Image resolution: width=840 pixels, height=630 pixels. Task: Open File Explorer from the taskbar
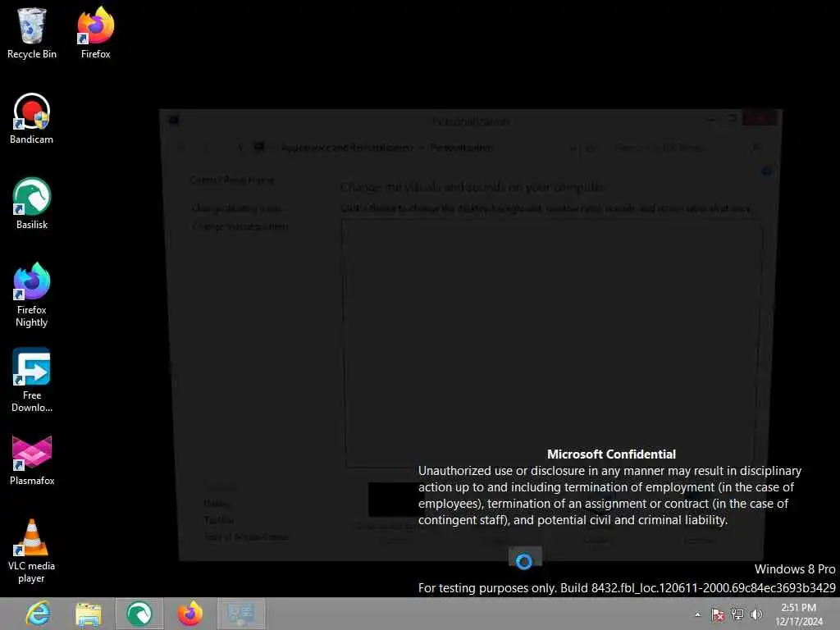[89, 614]
